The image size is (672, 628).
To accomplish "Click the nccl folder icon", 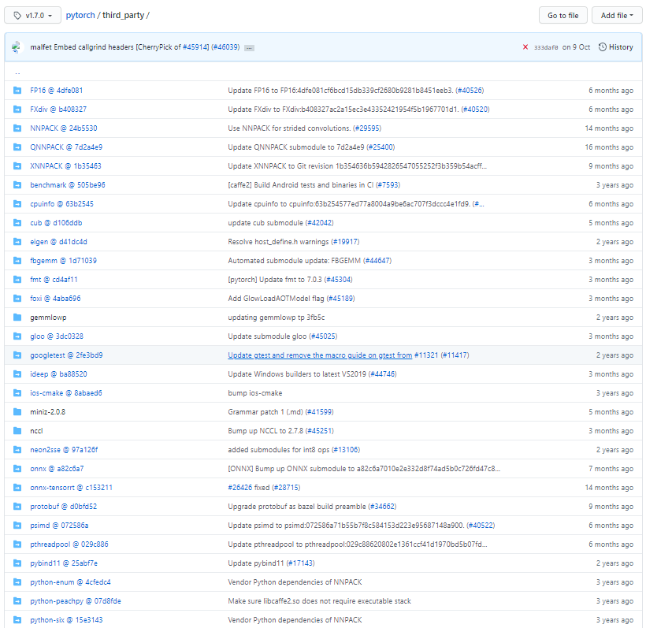I will click(x=17, y=430).
